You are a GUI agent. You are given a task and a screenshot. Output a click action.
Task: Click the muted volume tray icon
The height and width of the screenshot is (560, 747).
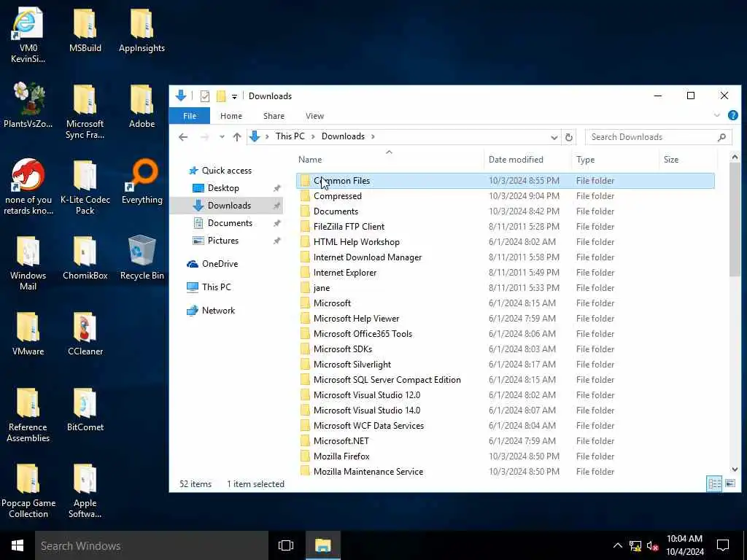(x=652, y=545)
